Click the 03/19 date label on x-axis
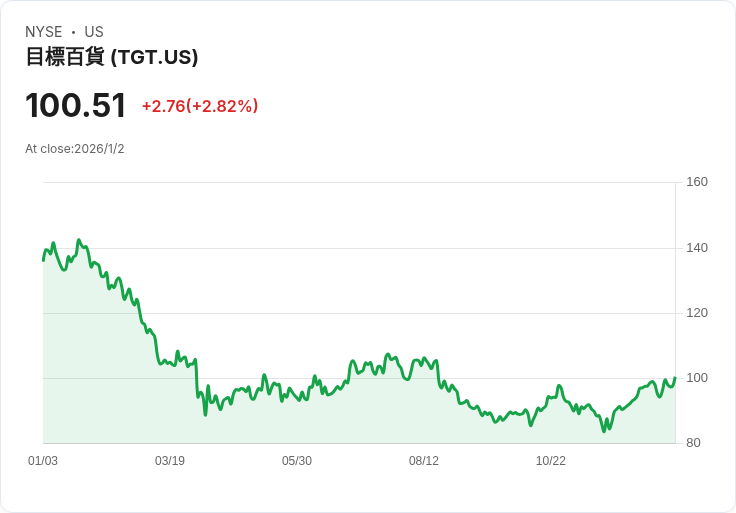The image size is (736, 513). (x=170, y=461)
